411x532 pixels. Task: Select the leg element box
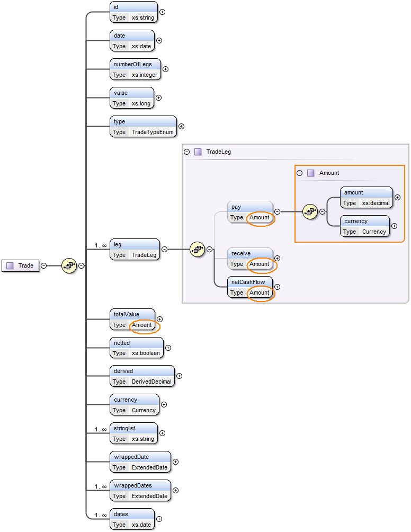(x=135, y=250)
